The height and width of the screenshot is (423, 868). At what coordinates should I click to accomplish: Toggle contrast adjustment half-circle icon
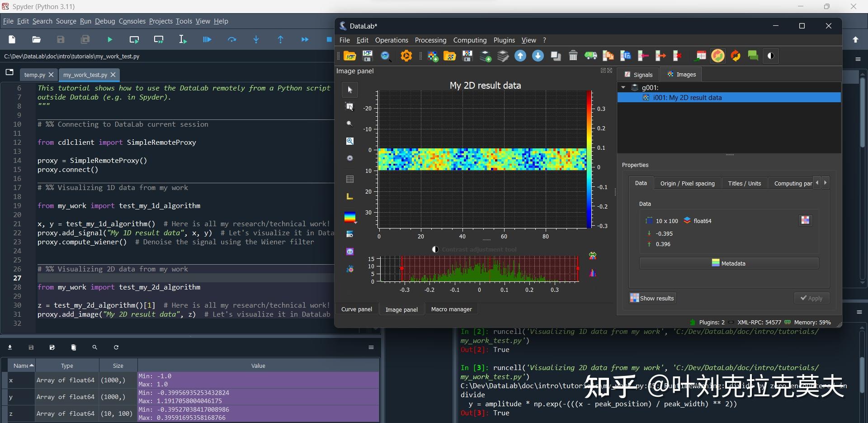click(771, 56)
